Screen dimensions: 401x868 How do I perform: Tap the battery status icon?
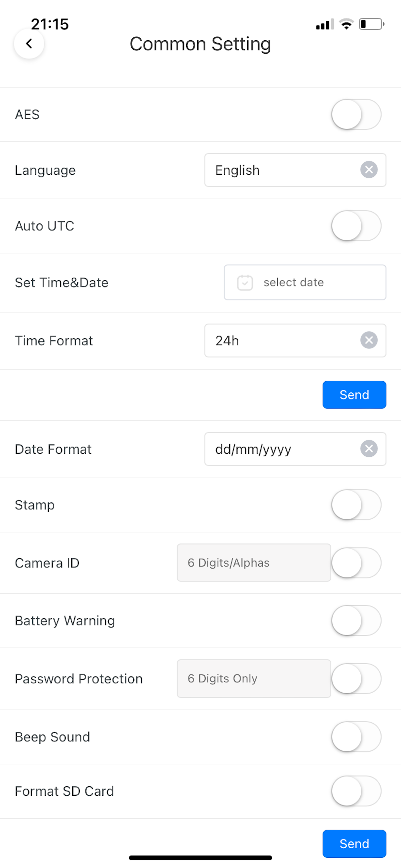[372, 24]
